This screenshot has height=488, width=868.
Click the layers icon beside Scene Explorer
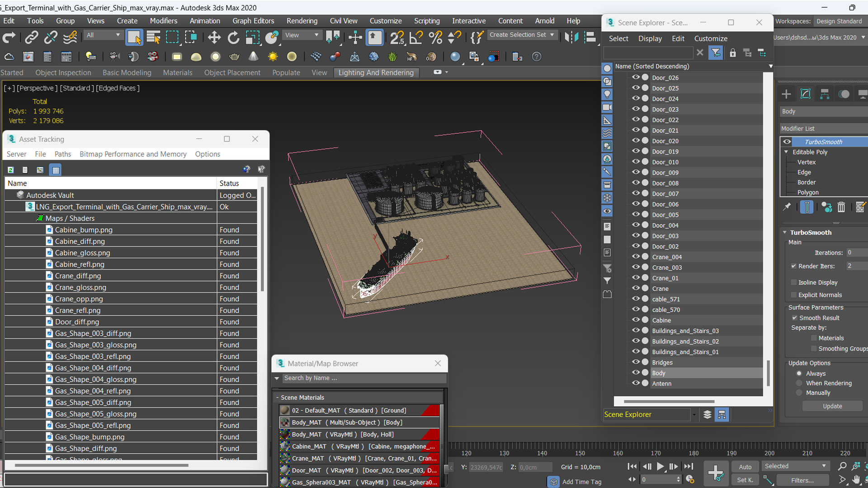[x=708, y=414]
